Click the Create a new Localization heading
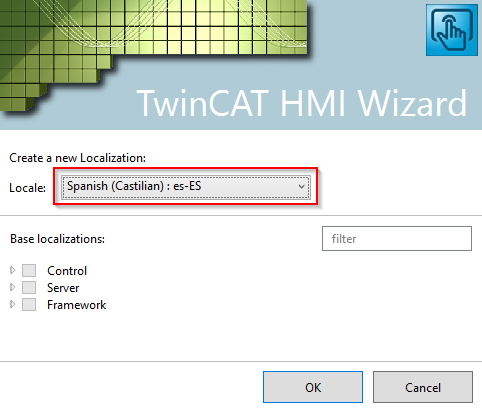 (x=77, y=158)
